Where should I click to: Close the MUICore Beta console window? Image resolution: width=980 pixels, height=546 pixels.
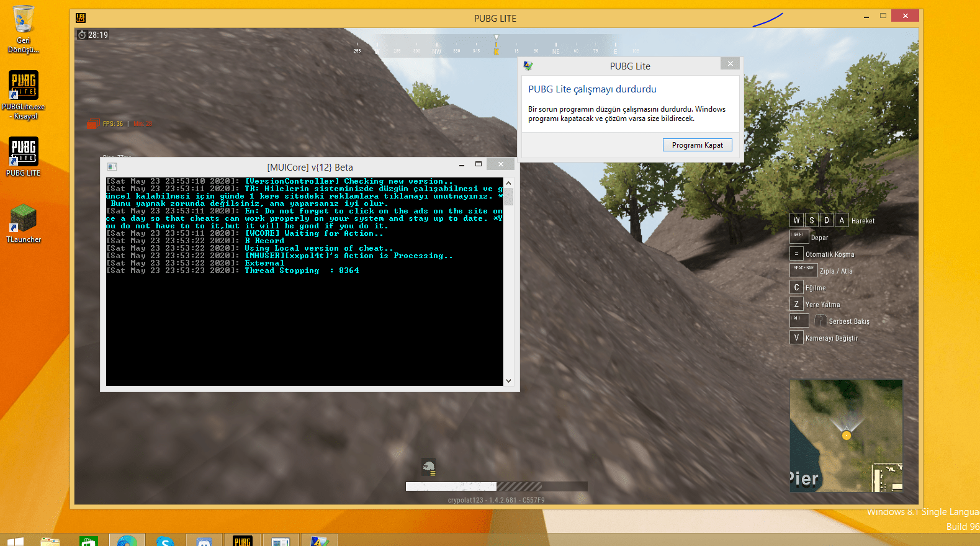[x=501, y=164]
